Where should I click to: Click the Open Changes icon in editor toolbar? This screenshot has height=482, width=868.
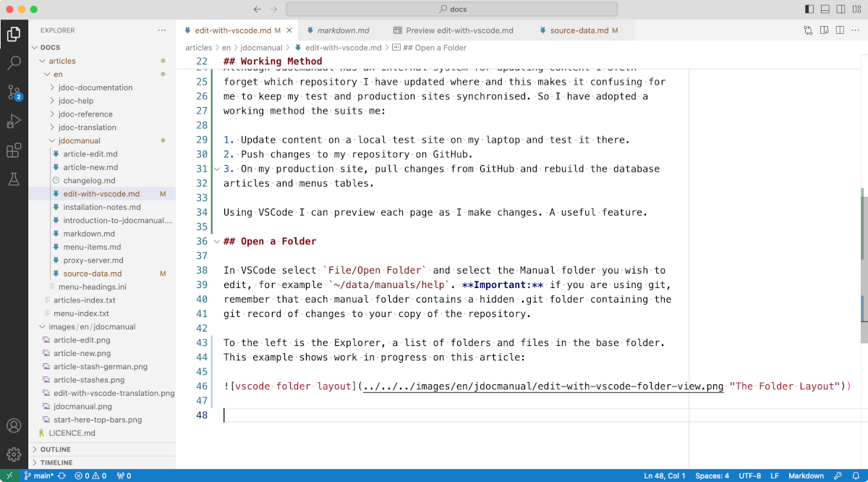808,30
